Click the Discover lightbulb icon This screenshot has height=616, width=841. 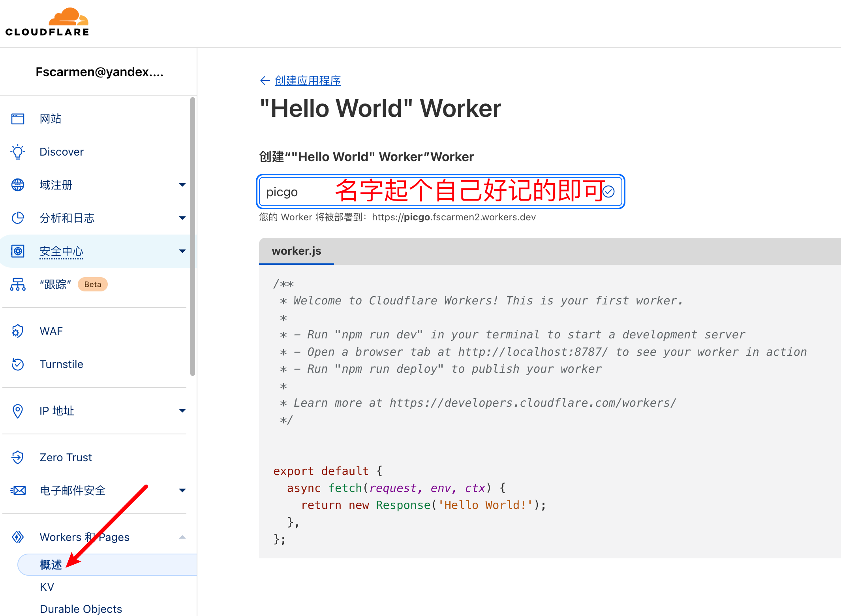point(18,152)
